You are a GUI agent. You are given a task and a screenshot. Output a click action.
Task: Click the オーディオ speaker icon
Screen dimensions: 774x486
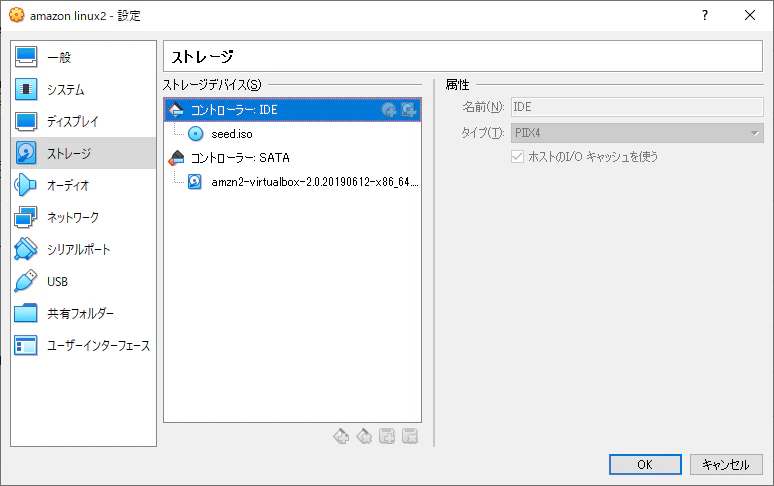(x=25, y=186)
